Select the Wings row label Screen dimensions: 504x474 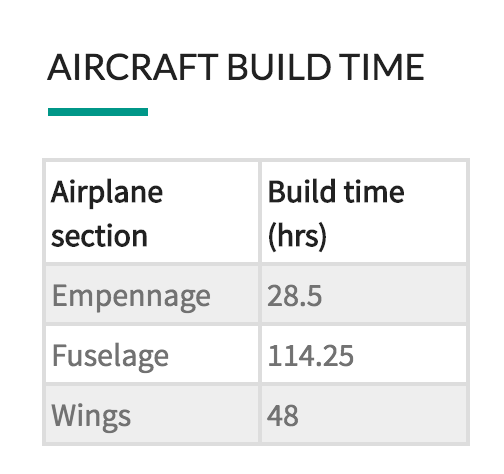tap(91, 417)
